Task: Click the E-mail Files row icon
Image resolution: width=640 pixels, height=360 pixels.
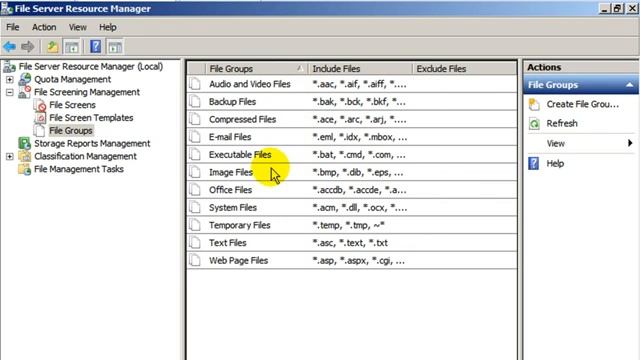Action: [x=196, y=137]
